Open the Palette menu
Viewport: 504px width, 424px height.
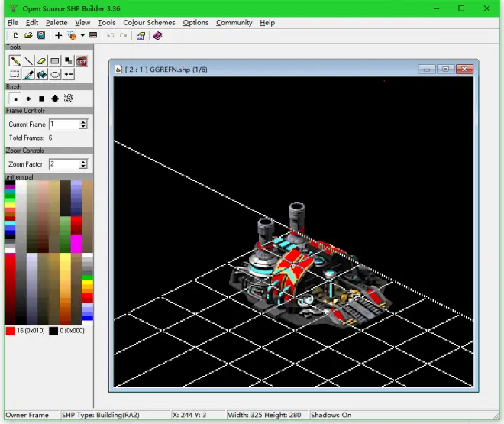[x=57, y=23]
